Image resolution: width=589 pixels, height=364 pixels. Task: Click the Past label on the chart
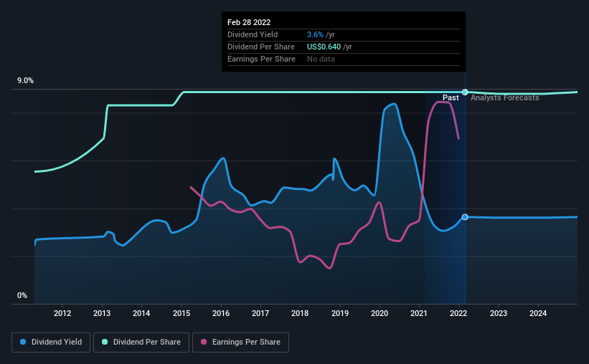[x=451, y=97]
